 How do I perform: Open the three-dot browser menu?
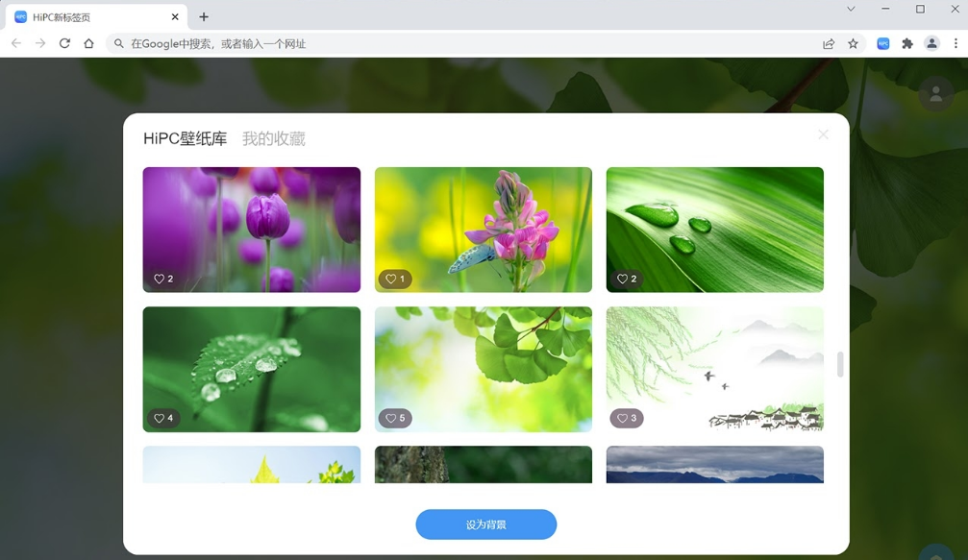coord(955,43)
